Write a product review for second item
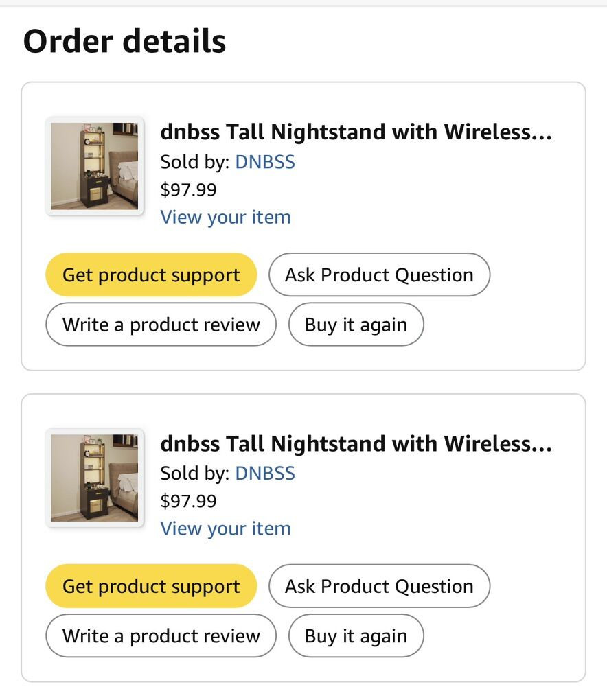Viewport: 607px width, 700px height. point(161,636)
